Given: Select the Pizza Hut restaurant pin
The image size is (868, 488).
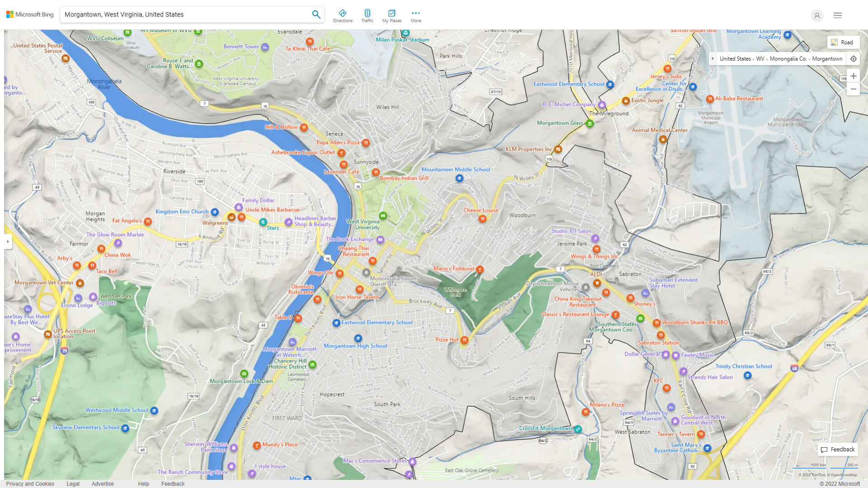Looking at the screenshot, I should click(464, 340).
